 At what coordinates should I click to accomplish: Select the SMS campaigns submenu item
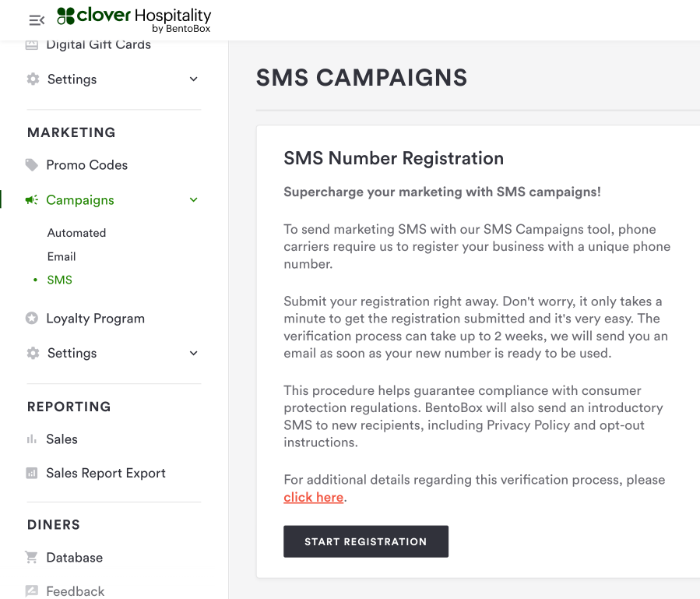tap(59, 280)
